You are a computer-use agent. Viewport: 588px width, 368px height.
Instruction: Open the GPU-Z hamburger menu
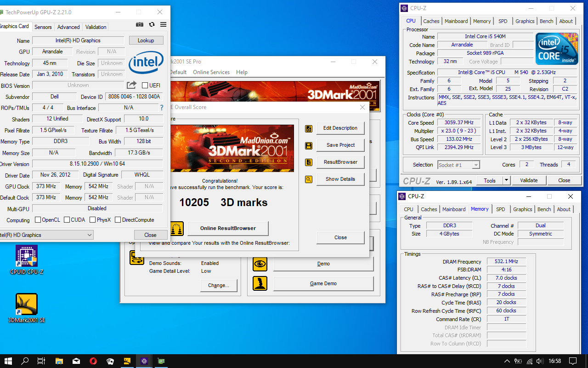[163, 25]
